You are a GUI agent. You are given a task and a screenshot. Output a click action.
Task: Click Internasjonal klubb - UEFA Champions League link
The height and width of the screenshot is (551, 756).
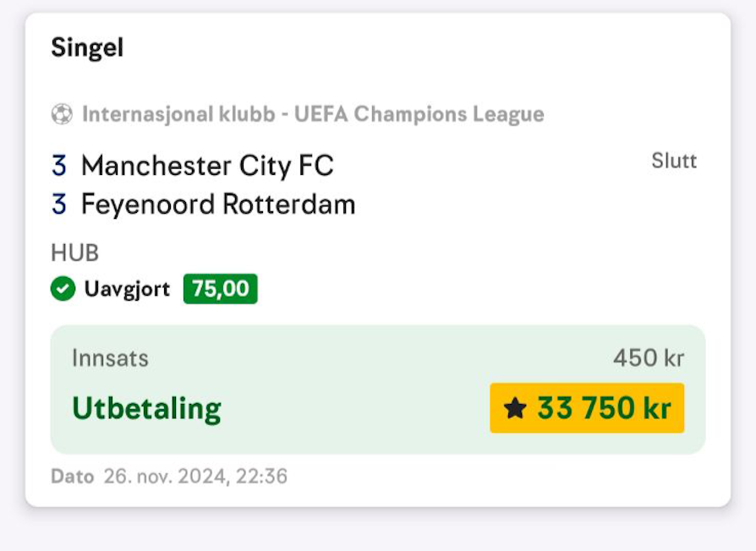pyautogui.click(x=313, y=115)
